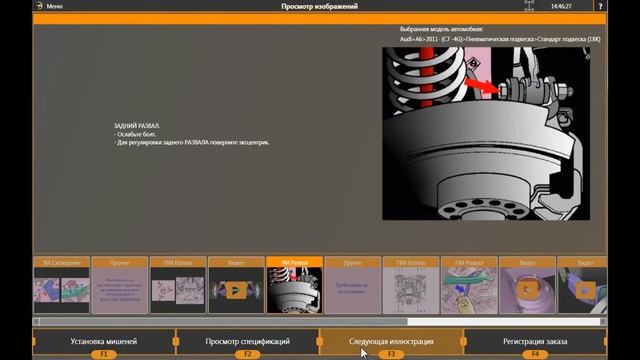Viewport: 640px width, 360px height.
Task: Click the F1 key label
Action: click(104, 355)
